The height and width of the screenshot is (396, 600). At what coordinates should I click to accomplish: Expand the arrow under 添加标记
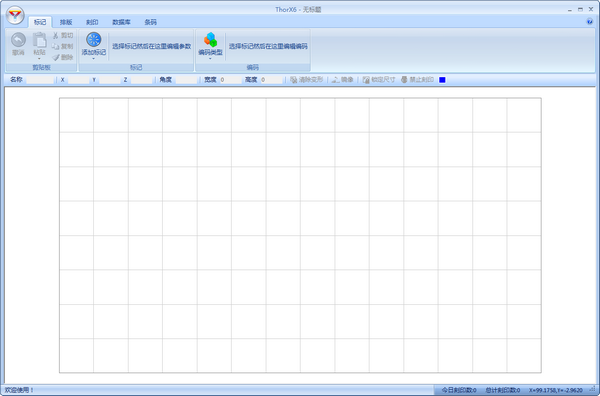click(94, 59)
